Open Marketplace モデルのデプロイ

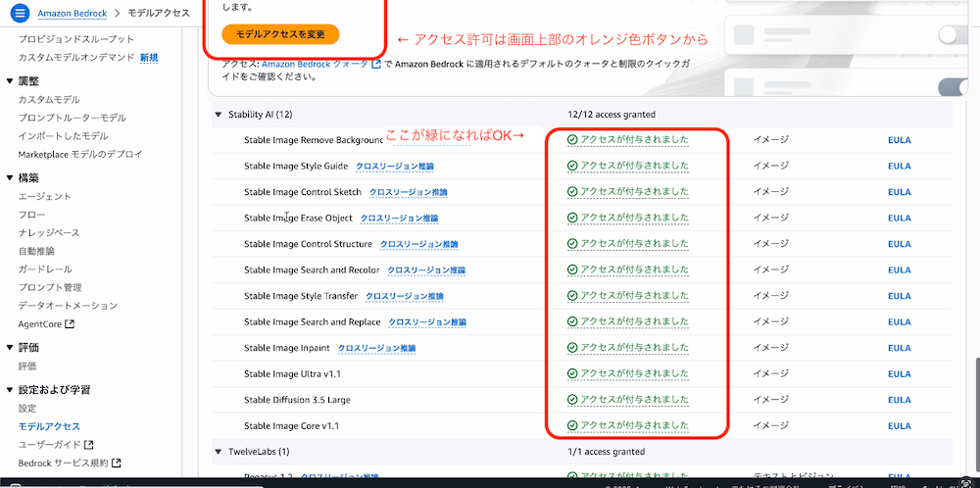pyautogui.click(x=80, y=154)
